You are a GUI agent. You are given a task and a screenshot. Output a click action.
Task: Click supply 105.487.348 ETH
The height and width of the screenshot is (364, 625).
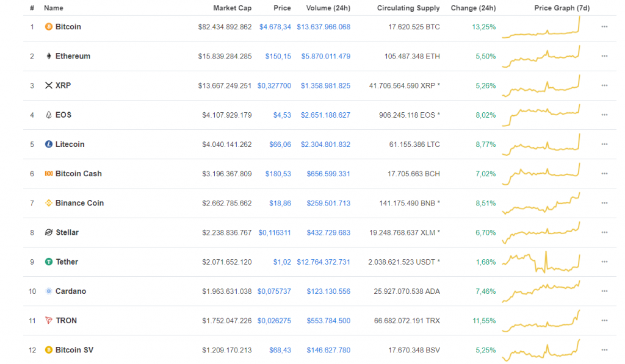point(412,56)
